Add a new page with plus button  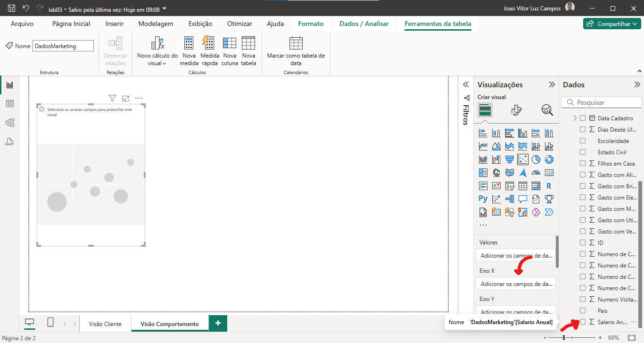(x=218, y=323)
